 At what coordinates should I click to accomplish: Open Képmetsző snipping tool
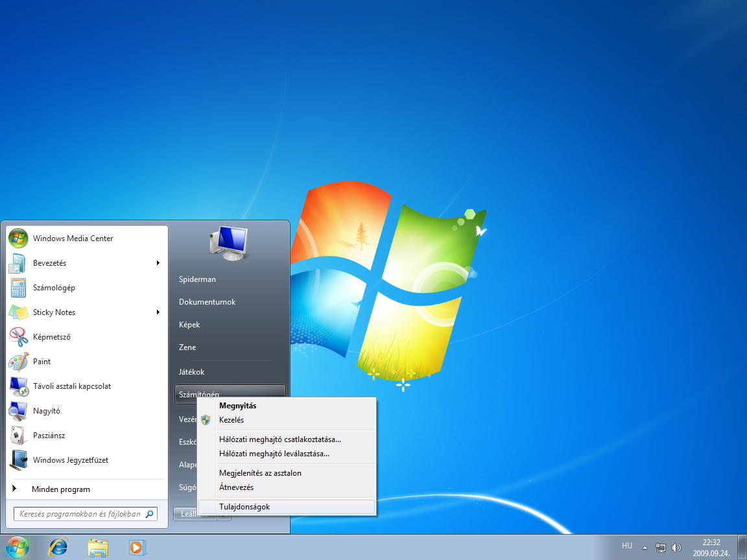tap(52, 337)
